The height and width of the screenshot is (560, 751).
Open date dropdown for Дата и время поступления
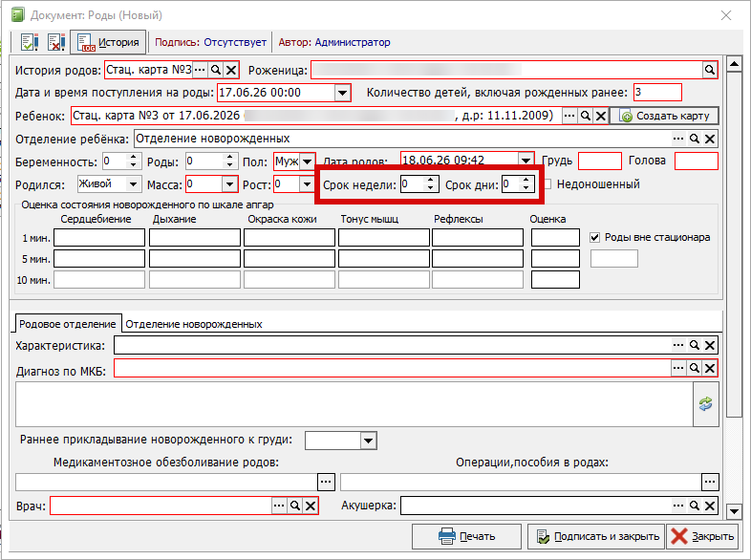[342, 93]
